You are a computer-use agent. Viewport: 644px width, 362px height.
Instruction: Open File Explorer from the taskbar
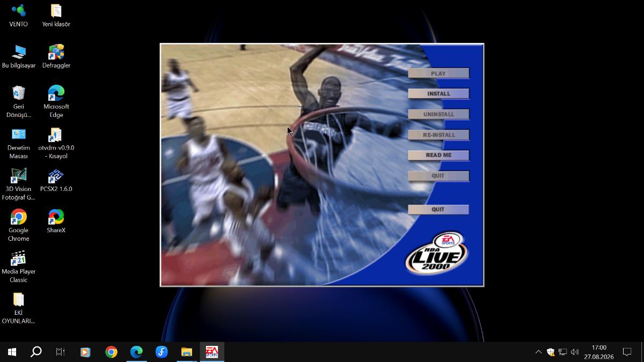coord(187,352)
